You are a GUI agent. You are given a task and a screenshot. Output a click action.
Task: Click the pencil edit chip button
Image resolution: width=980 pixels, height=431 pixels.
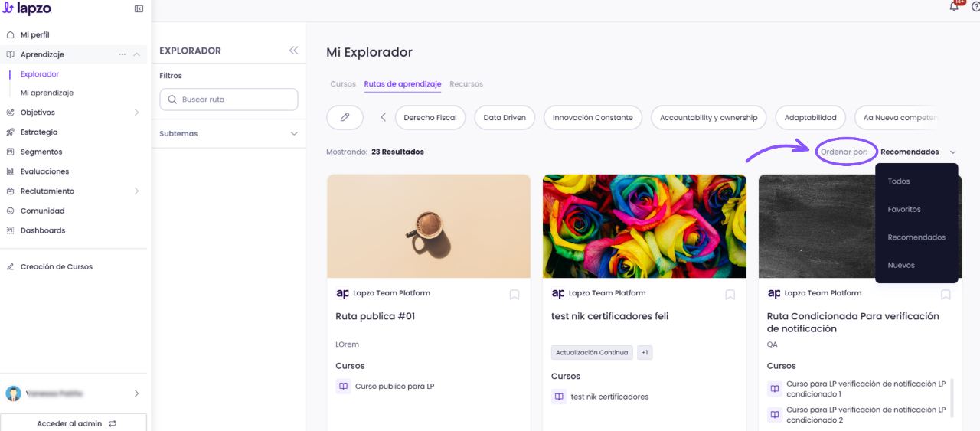[x=345, y=117]
